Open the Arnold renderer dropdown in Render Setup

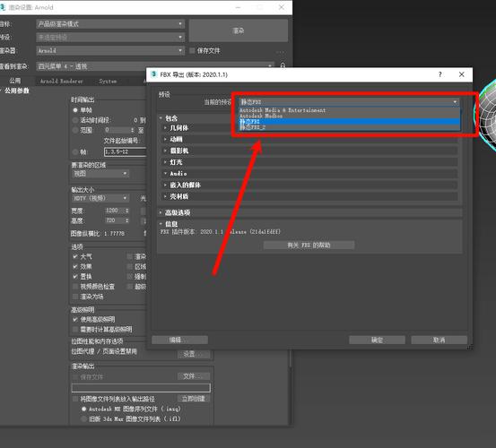point(110,50)
